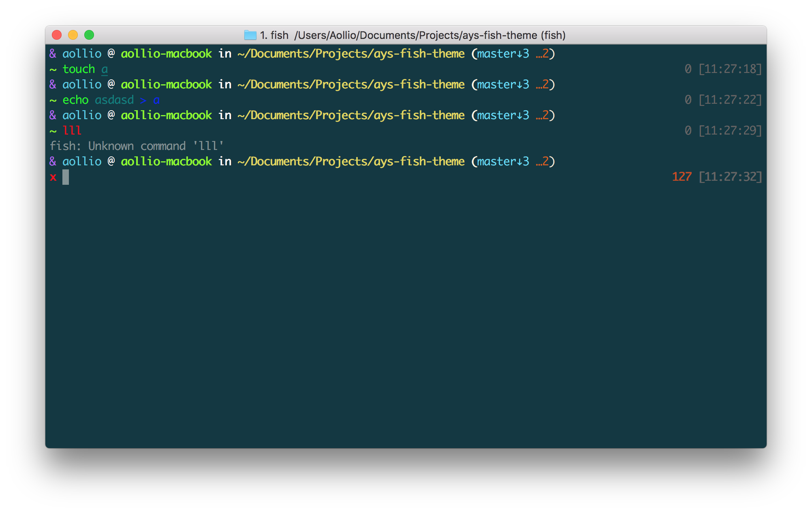Screen dimensions: 812x513
Task: Click the title bar path text
Action: [430, 35]
